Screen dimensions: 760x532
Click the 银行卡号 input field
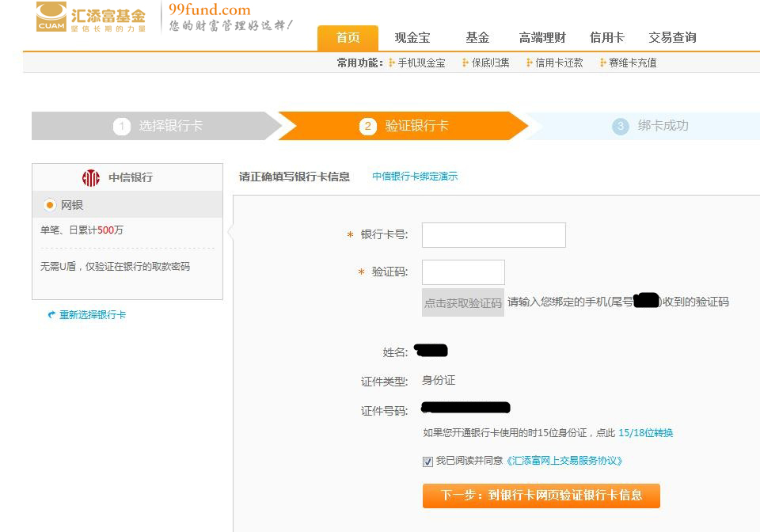tap(493, 235)
